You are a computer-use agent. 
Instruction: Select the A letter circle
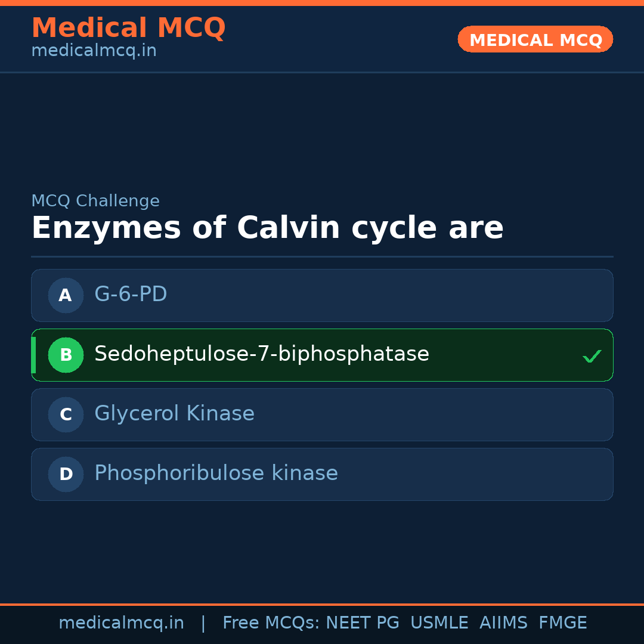tap(66, 295)
